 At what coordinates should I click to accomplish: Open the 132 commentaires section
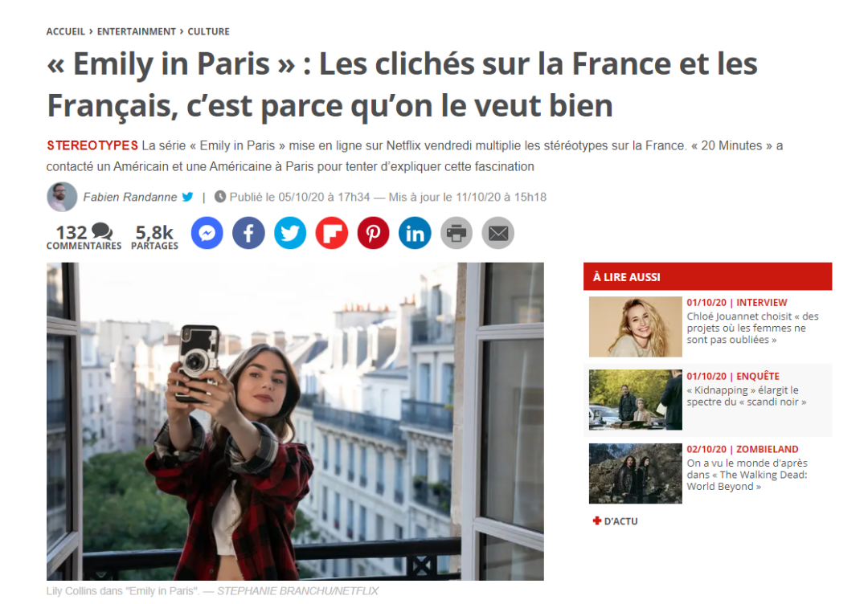(x=84, y=236)
